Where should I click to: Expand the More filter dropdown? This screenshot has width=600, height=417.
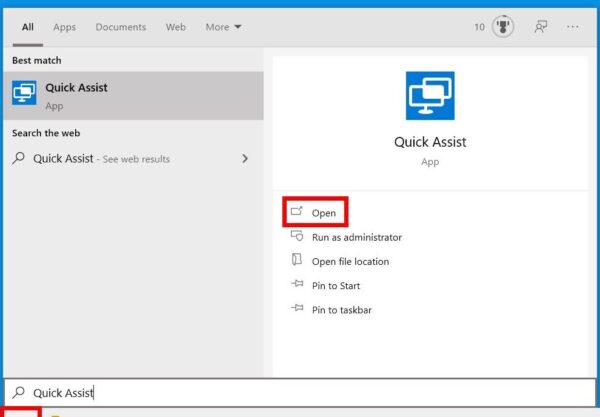pyautogui.click(x=223, y=27)
